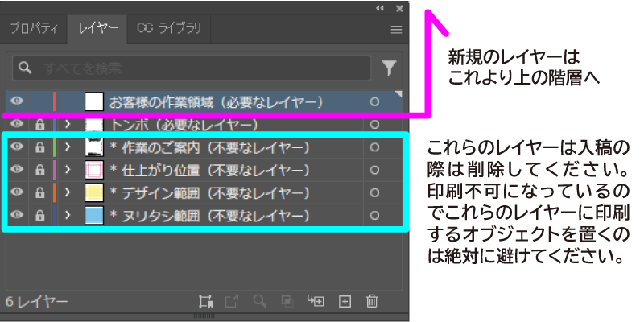Image resolution: width=644 pixels, height=322 pixels.
Task: Unlock the トンボ layer
Action: pyautogui.click(x=39, y=124)
